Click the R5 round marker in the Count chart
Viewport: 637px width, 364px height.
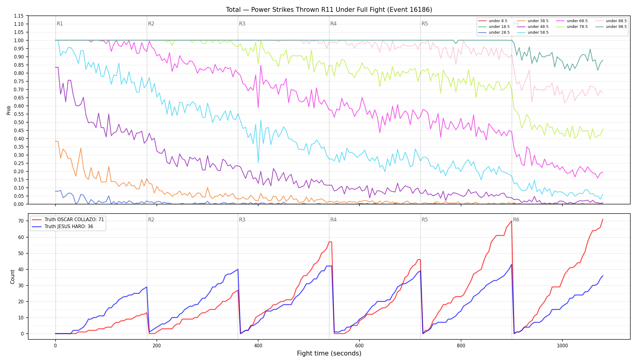pos(425,220)
